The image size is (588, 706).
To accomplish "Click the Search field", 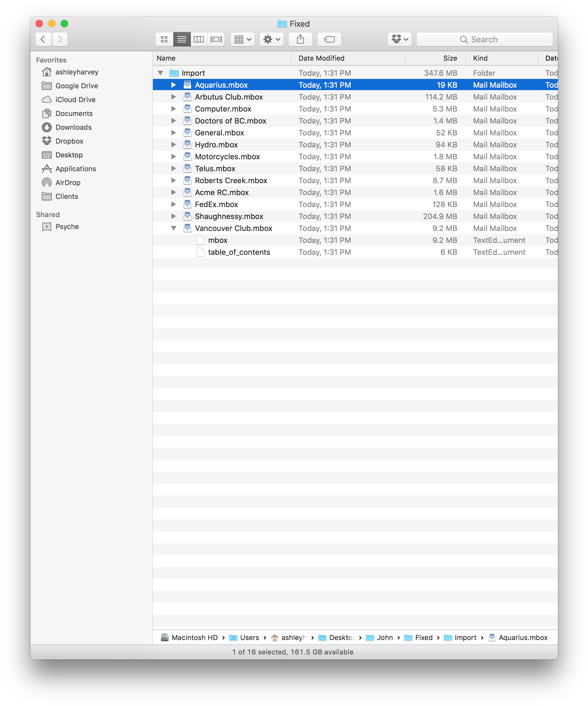I will 484,39.
